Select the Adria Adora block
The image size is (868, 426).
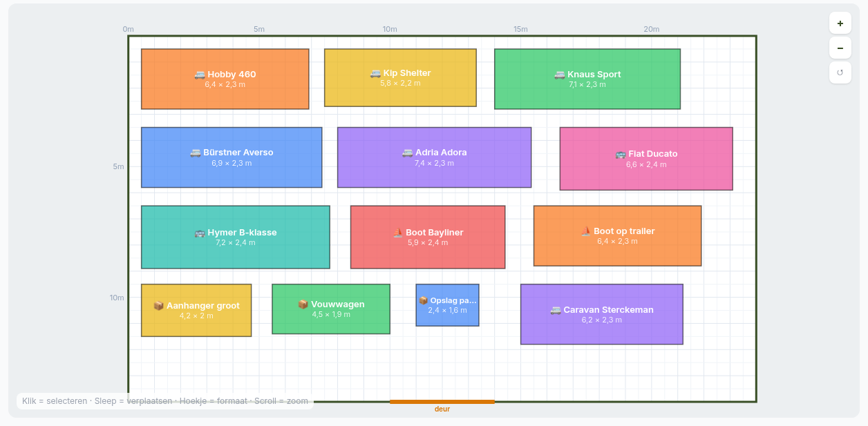(434, 157)
